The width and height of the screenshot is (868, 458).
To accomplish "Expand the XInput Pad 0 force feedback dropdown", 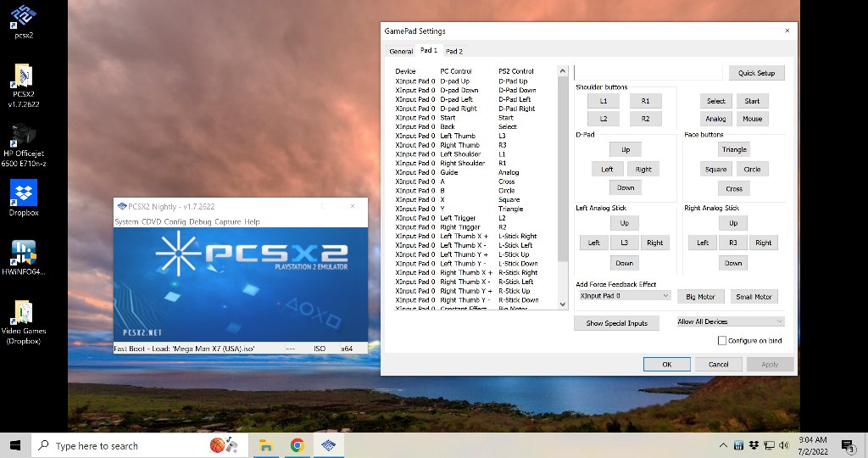I will [625, 296].
